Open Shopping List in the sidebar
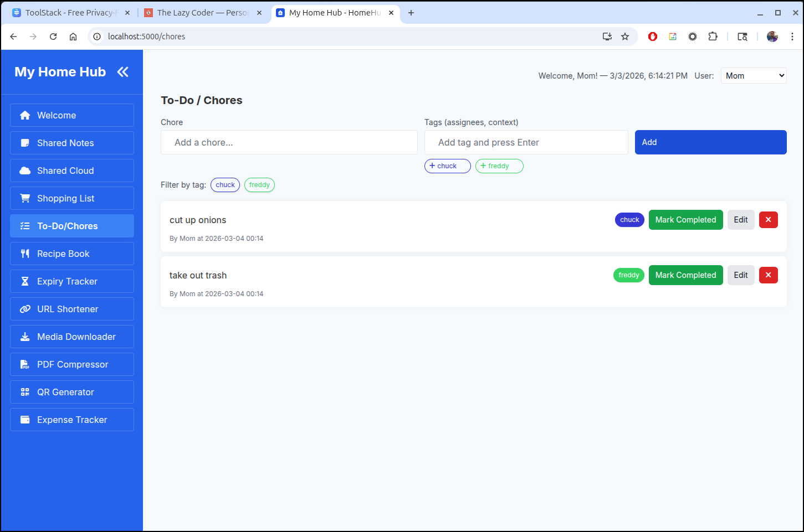The image size is (804, 532). click(72, 198)
